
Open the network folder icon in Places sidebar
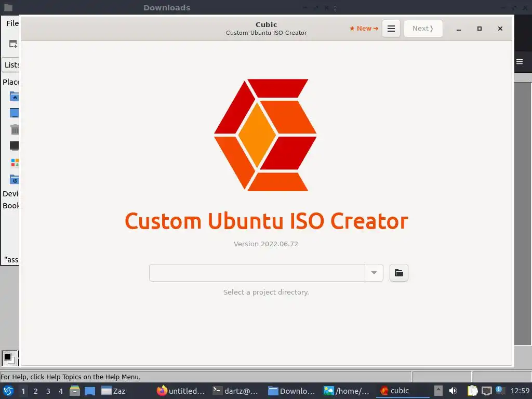[14, 179]
